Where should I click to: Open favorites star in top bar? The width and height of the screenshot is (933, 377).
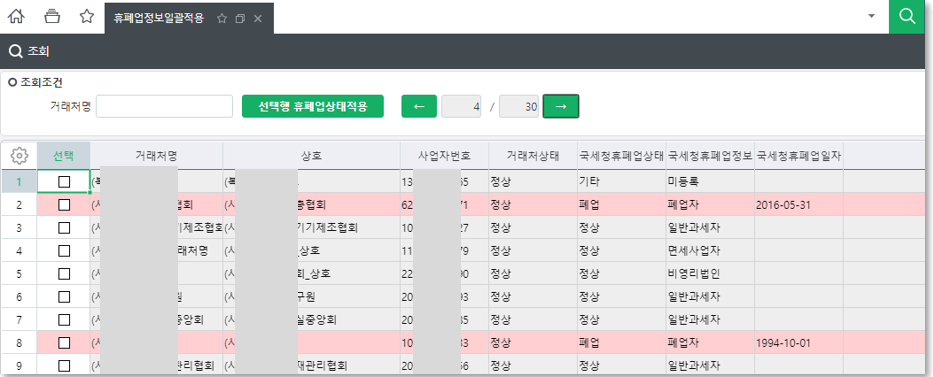(x=87, y=17)
